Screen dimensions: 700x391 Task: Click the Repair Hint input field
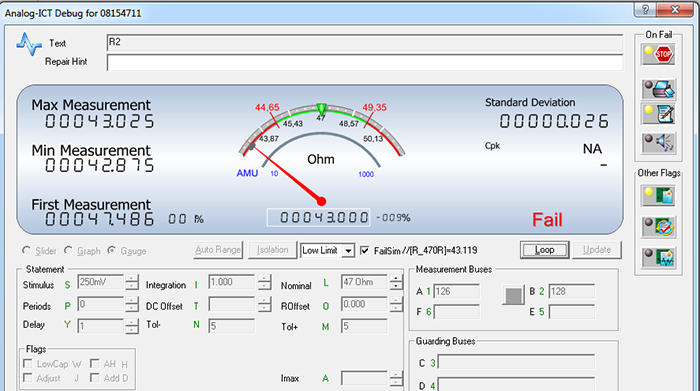[365, 62]
